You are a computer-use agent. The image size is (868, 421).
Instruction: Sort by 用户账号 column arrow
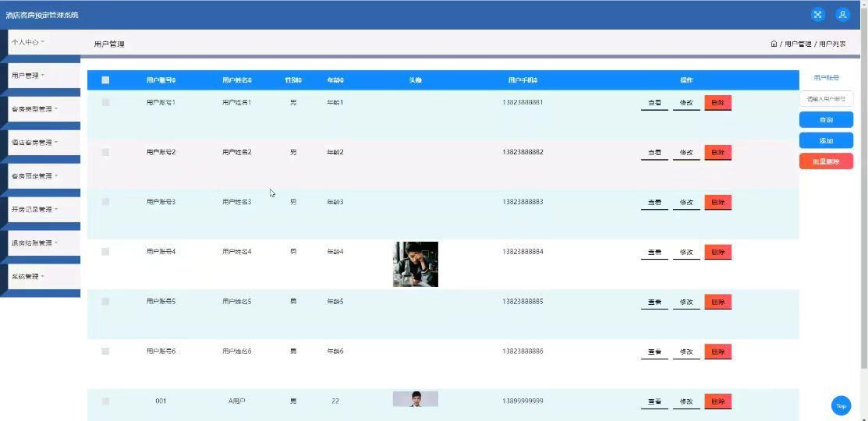pyautogui.click(x=174, y=80)
